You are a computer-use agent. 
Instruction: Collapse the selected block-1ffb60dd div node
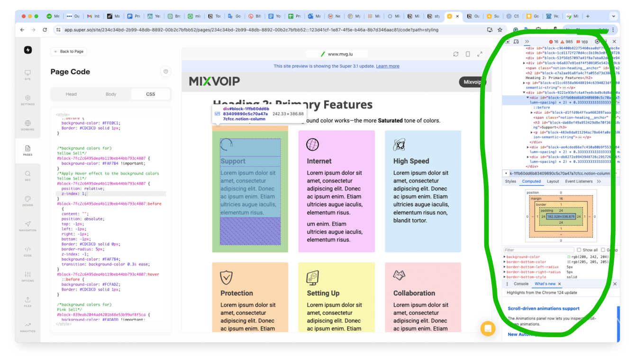(528, 98)
